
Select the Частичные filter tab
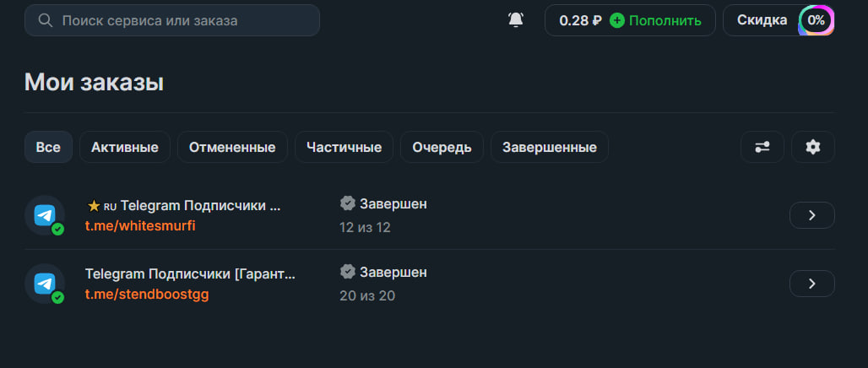344,147
